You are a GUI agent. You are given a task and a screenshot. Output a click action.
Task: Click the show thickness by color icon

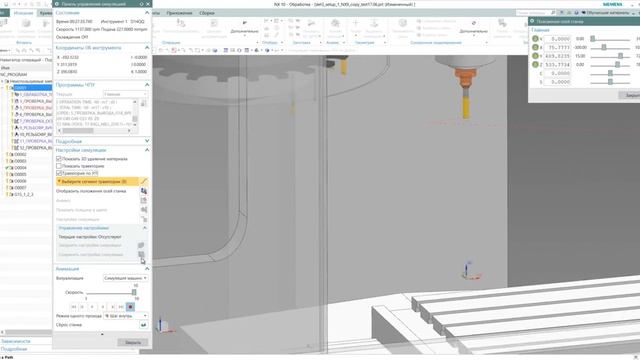(x=144, y=210)
